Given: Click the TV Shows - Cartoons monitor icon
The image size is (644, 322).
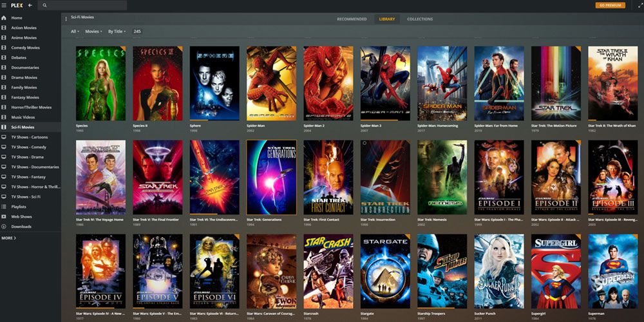Looking at the screenshot, I should point(4,137).
